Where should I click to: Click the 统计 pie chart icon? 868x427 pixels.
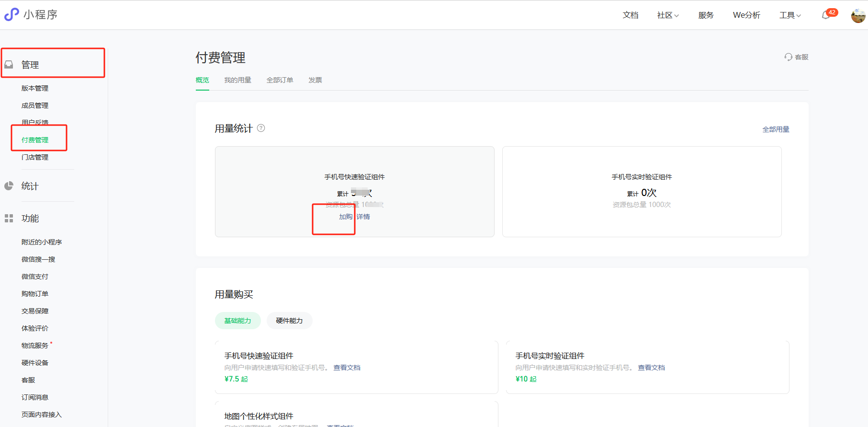point(9,186)
